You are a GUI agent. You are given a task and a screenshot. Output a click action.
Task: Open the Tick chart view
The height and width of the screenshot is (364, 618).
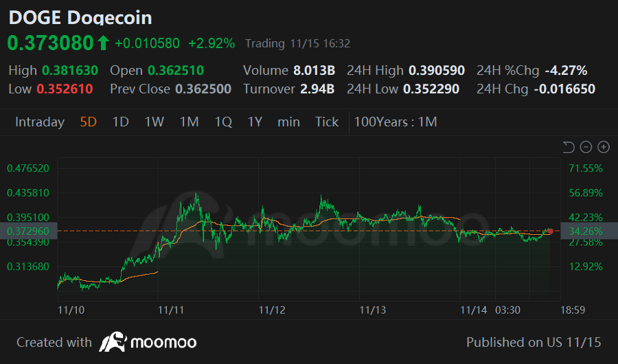tap(327, 122)
